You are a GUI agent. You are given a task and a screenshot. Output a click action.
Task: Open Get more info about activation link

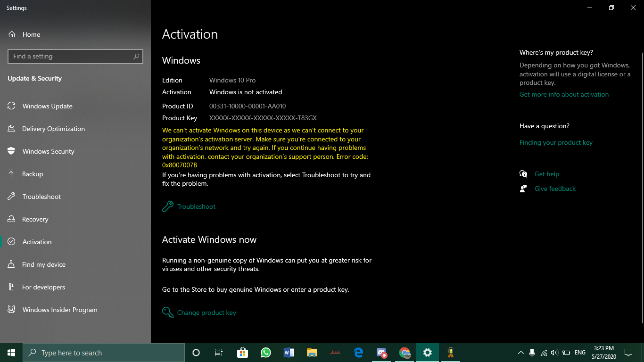(564, 94)
